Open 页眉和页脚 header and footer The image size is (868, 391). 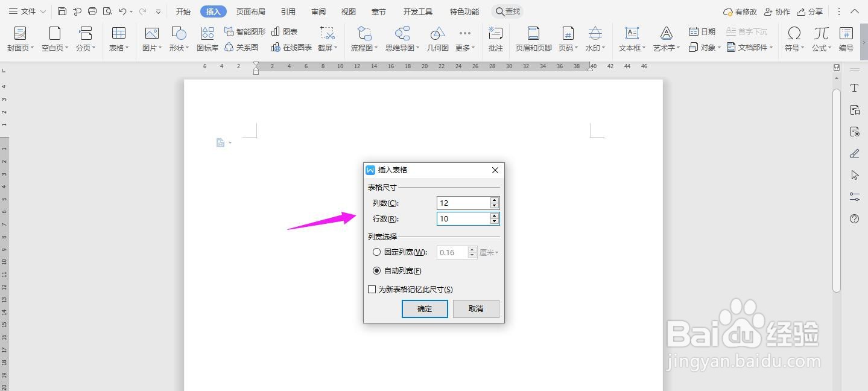tap(533, 39)
